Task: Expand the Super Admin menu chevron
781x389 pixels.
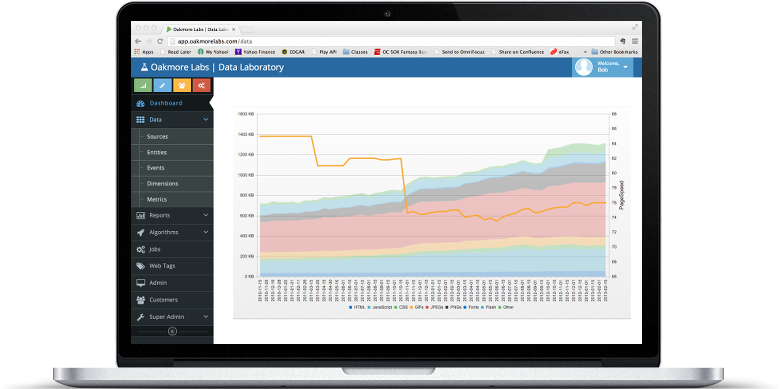Action: (x=206, y=317)
